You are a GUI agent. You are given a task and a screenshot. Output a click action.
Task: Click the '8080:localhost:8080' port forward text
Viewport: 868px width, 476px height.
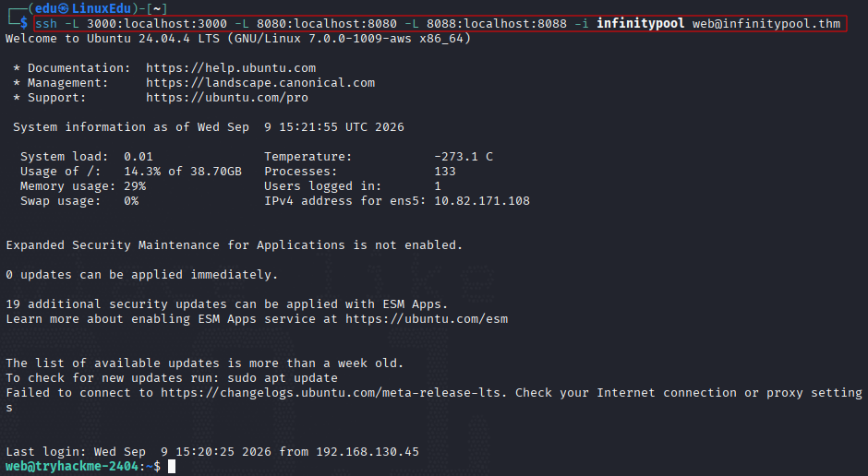(x=327, y=24)
